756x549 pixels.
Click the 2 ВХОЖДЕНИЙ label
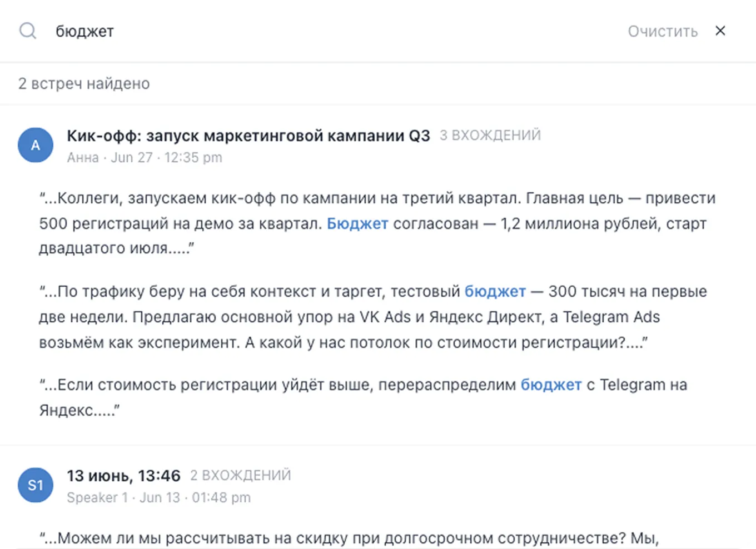241,476
